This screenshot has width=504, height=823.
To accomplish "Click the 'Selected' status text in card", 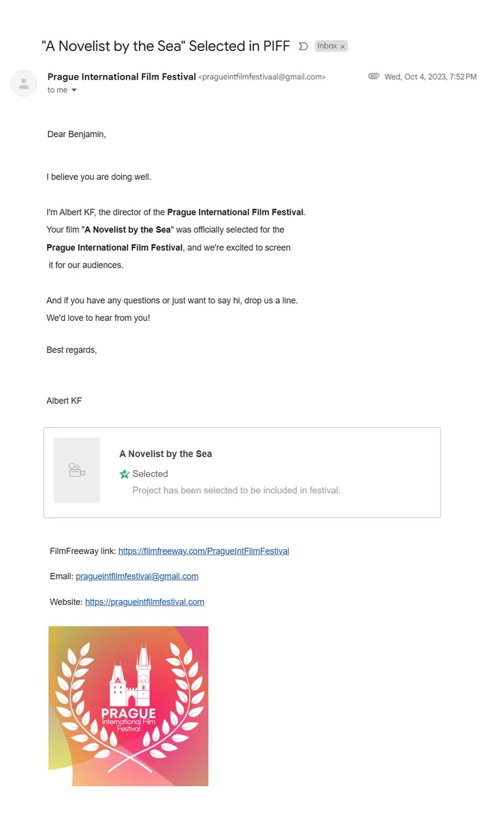I will (150, 474).
